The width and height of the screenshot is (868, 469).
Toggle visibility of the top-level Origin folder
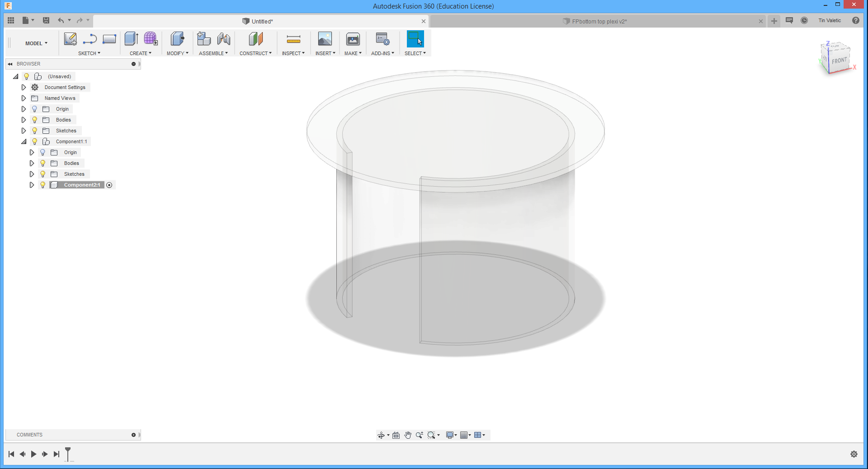[35, 109]
